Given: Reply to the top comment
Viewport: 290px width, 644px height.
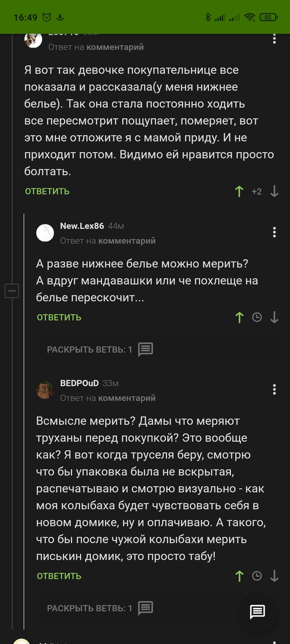Looking at the screenshot, I should coord(47,191).
